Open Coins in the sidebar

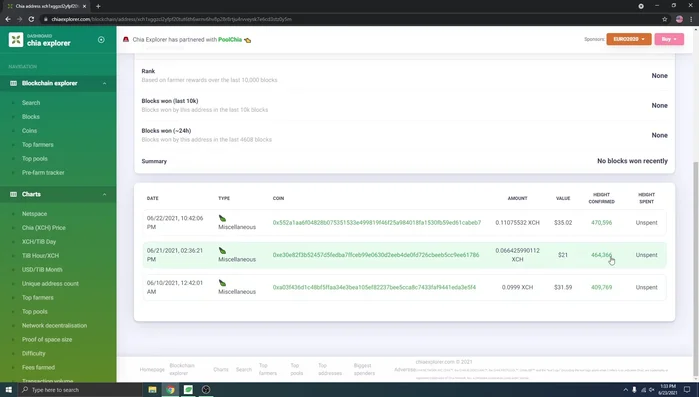[29, 131]
